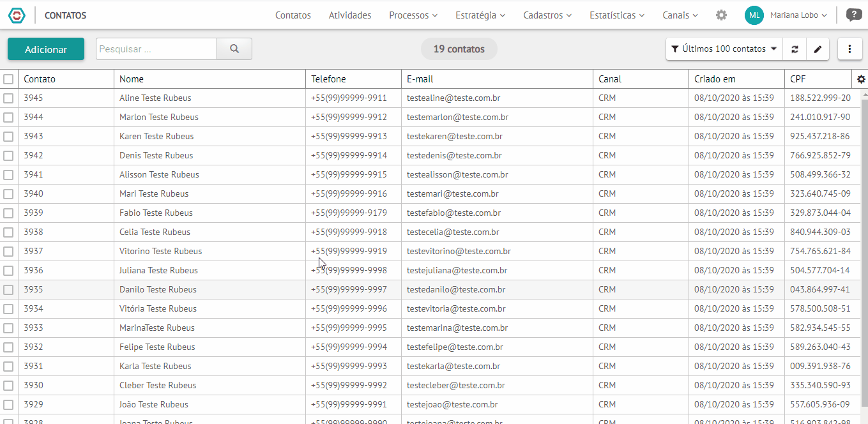Open table column settings gear
This screenshot has height=424, width=868.
coord(860,79)
